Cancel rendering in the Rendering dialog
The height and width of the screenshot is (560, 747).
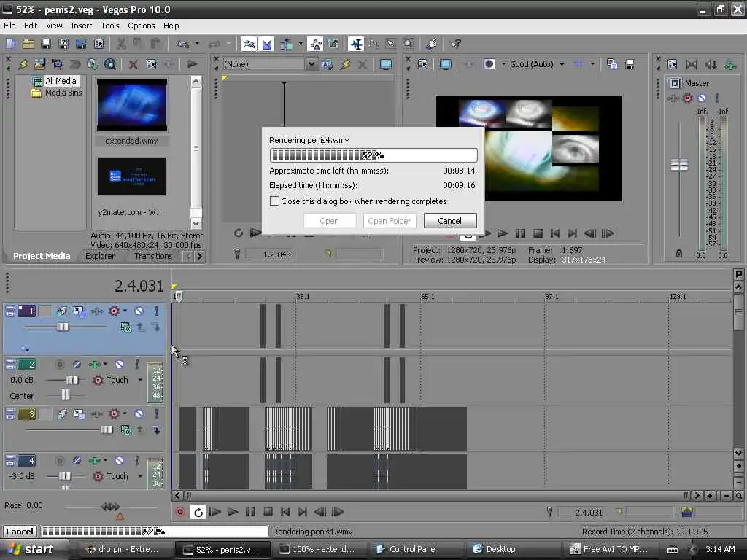[x=449, y=221]
